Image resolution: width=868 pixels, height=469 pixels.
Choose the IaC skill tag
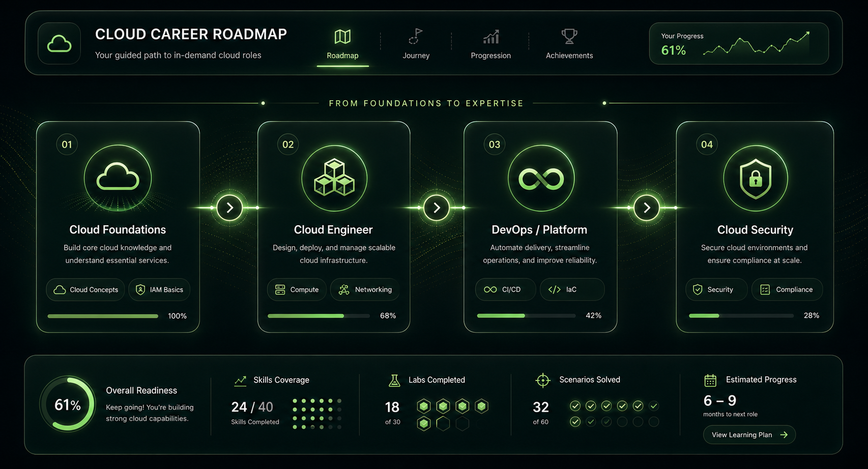pyautogui.click(x=572, y=289)
